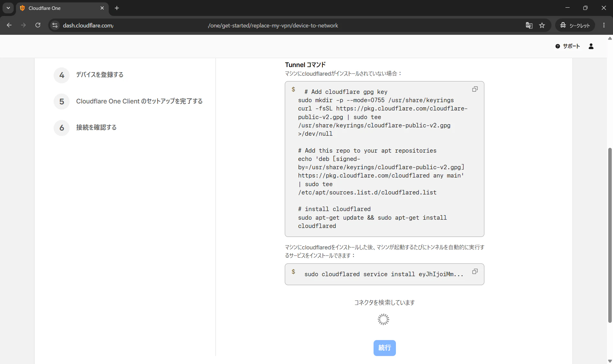
Task: Click the scrollbar down arrow
Action: [x=610, y=361]
